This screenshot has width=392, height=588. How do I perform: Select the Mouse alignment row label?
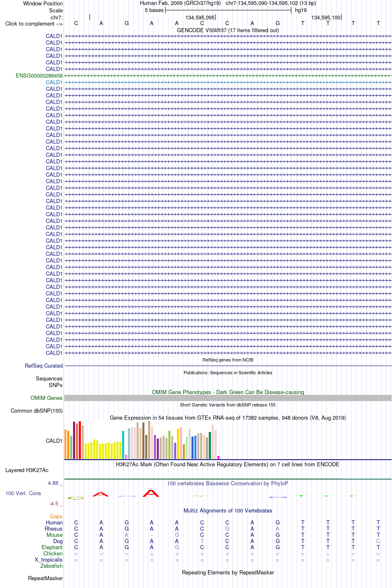(x=54, y=535)
